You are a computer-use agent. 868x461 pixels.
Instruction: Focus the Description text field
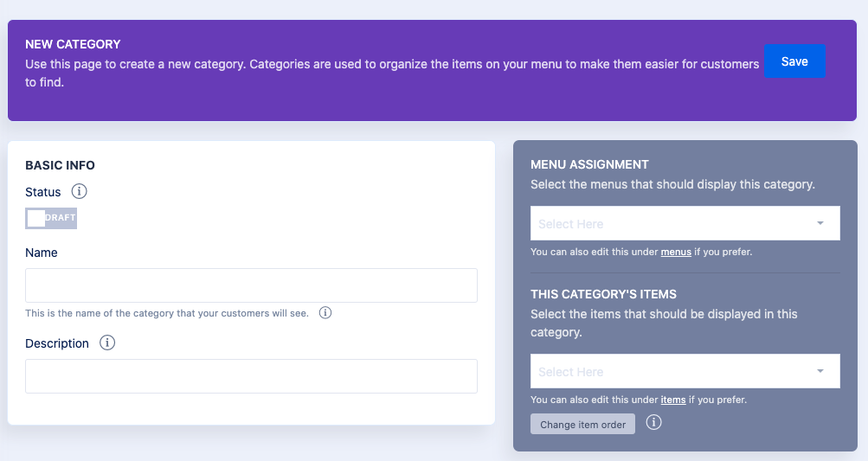tap(251, 376)
